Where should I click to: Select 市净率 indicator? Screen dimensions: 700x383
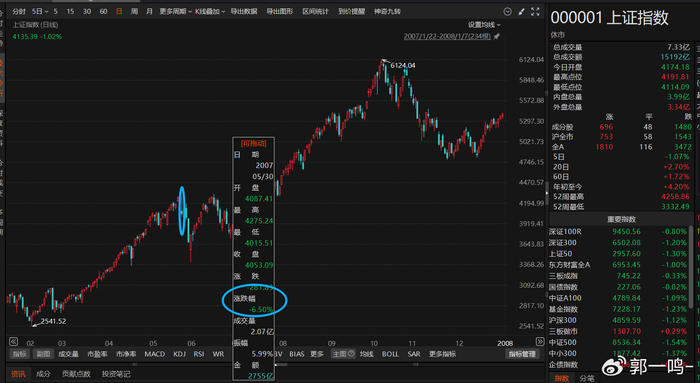126,354
